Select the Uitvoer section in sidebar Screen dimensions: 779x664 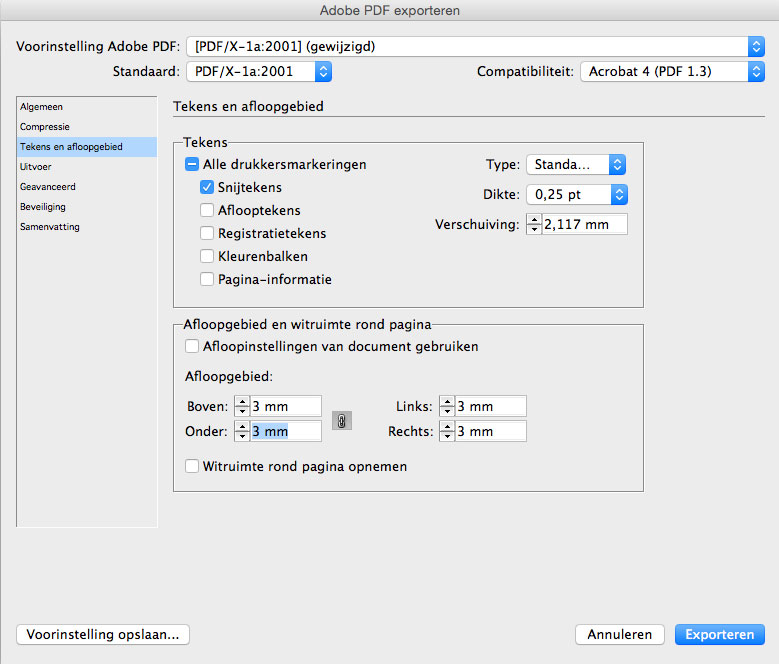click(87, 167)
